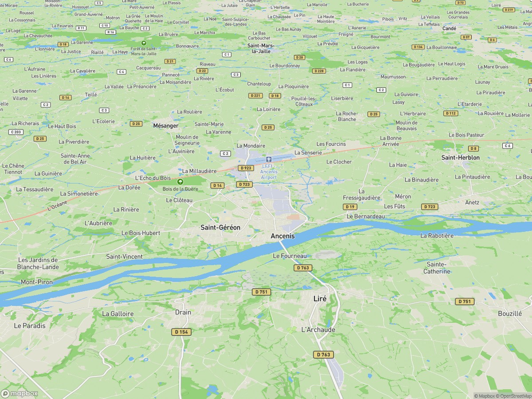The height and width of the screenshot is (399, 532).
Task: Select the Ancenis town label
Action: point(283,236)
